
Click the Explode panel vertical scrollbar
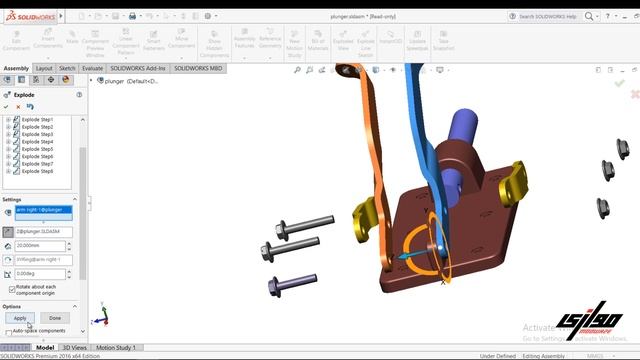pos(83,212)
